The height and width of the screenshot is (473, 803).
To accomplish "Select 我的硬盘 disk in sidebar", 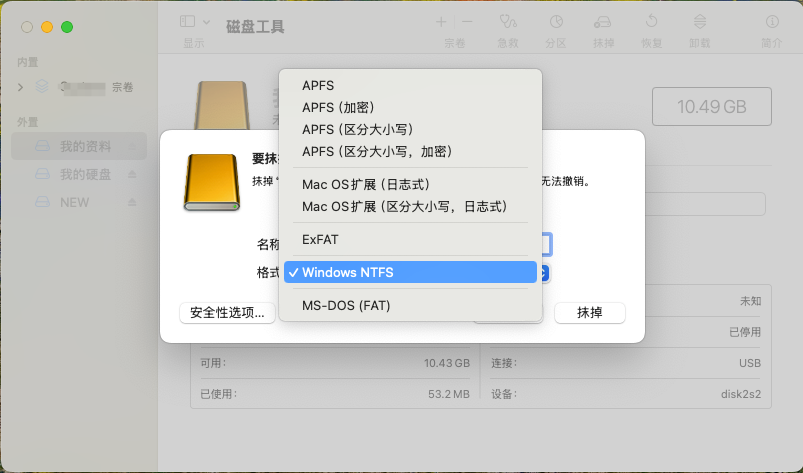I will pyautogui.click(x=79, y=175).
